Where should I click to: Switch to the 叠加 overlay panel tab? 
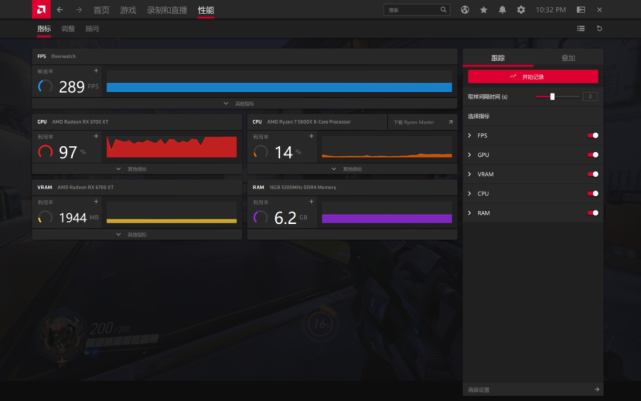[568, 58]
